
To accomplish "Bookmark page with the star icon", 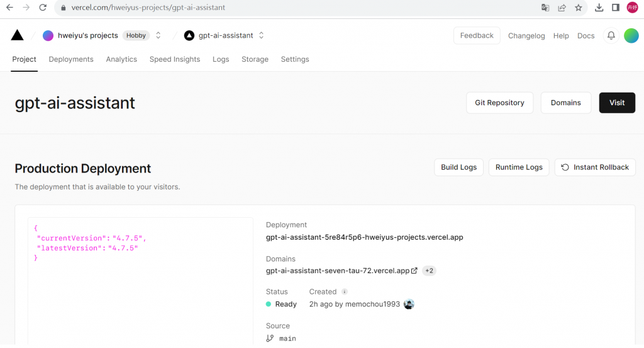I will tap(579, 8).
